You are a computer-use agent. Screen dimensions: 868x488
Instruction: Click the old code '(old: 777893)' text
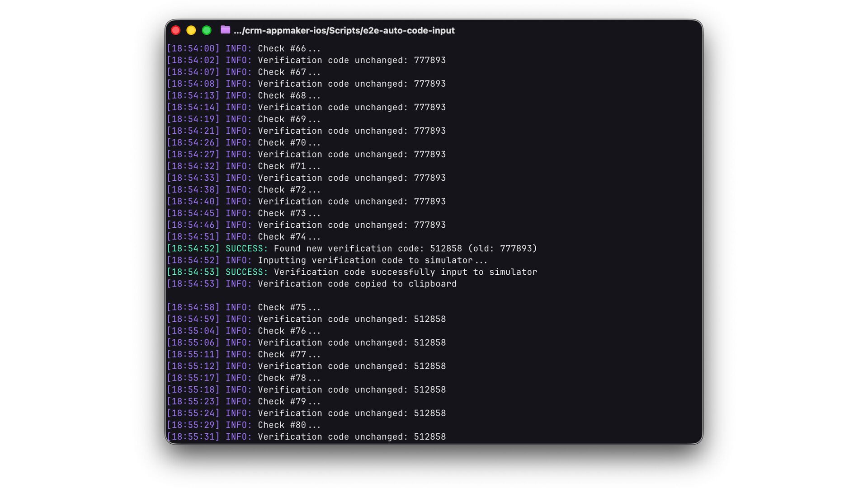tap(502, 249)
